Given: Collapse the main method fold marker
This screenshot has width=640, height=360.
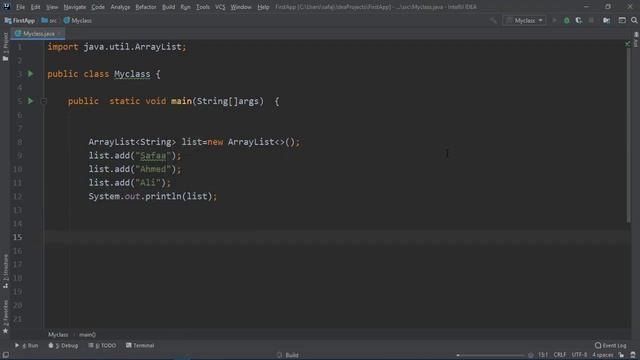Looking at the screenshot, I should pos(44,101).
